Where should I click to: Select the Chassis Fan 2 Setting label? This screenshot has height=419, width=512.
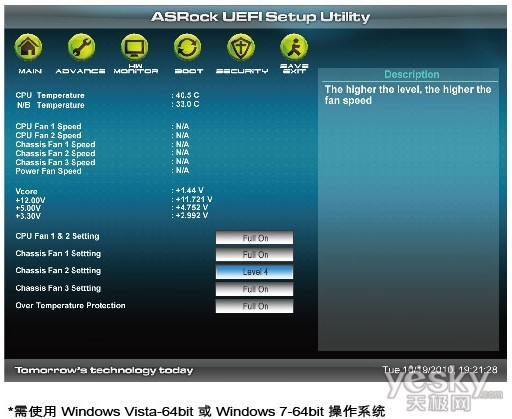point(58,270)
